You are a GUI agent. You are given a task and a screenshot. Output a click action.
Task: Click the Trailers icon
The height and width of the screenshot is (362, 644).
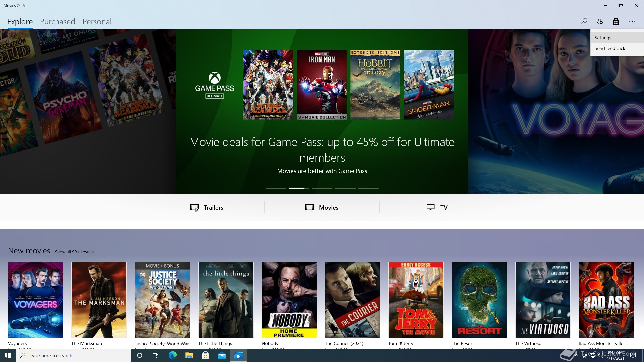(194, 208)
